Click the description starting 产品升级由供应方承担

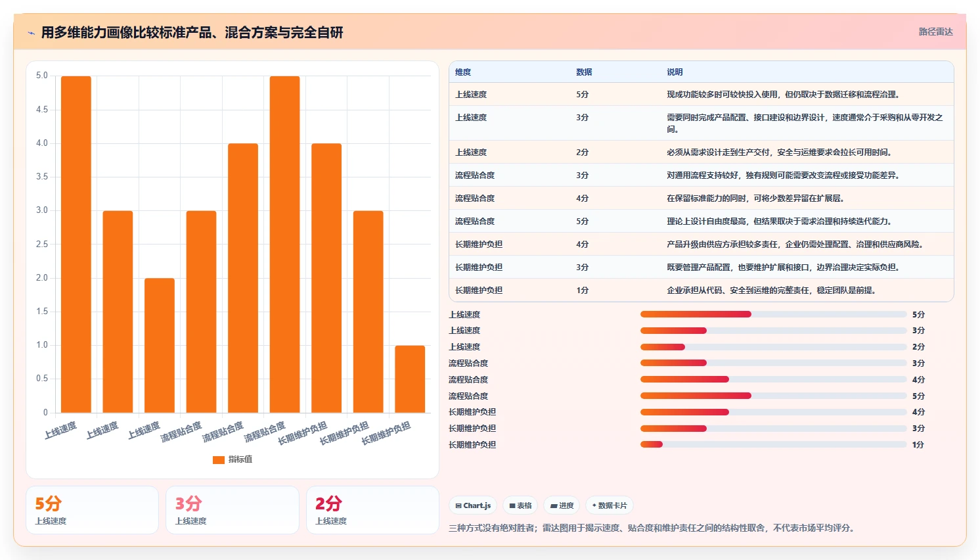pyautogui.click(x=795, y=245)
